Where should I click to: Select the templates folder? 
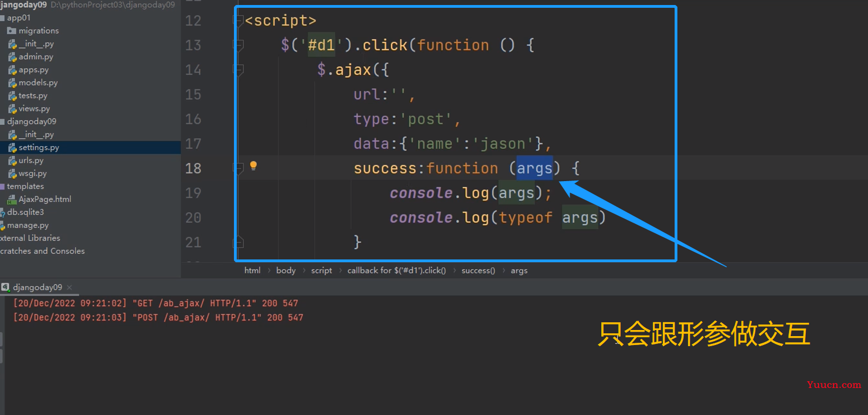click(25, 187)
